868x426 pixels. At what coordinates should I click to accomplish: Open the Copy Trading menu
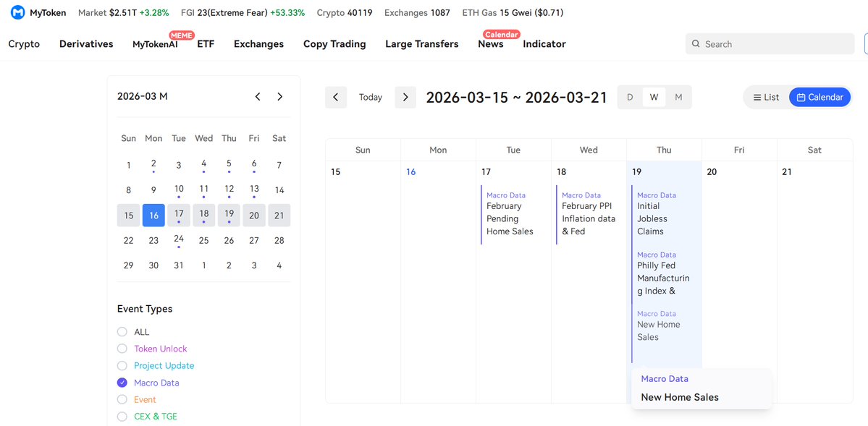pos(334,43)
